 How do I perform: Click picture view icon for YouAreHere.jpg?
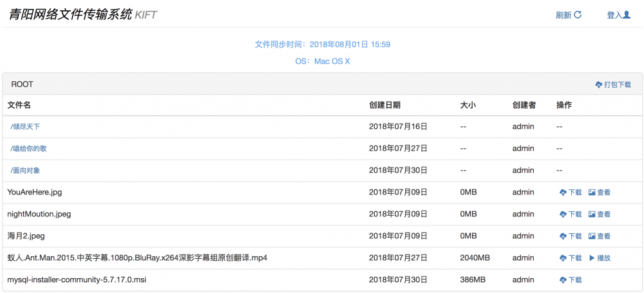[x=592, y=193]
